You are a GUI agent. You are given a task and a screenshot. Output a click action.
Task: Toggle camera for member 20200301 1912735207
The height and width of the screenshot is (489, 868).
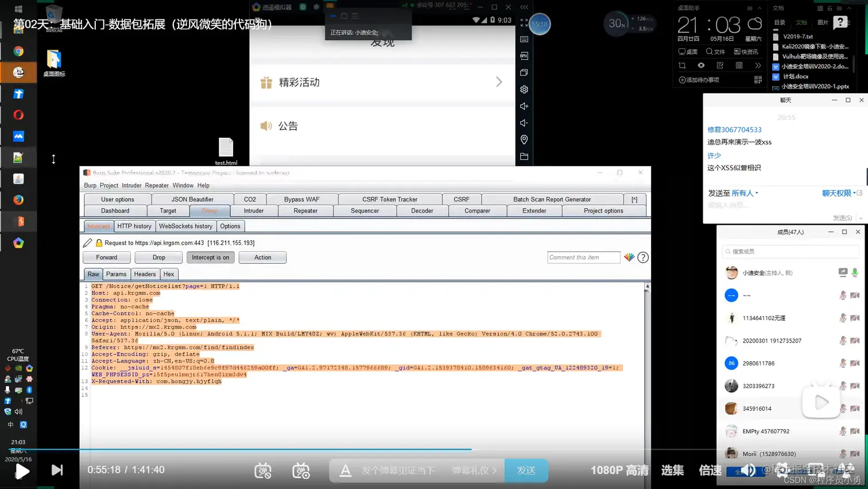click(x=855, y=341)
